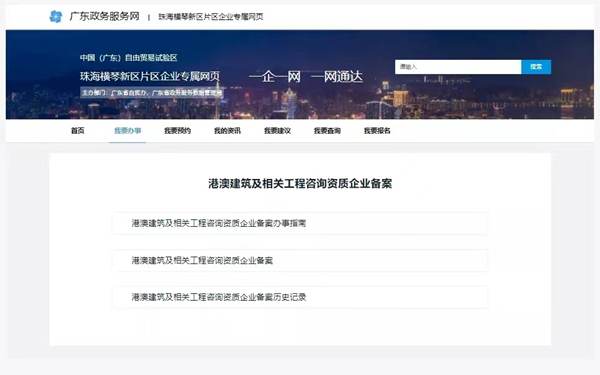This screenshot has height=375, width=600.
Task: Click the 中国(广东)自由贸易试验区 banner text
Action: coord(129,58)
